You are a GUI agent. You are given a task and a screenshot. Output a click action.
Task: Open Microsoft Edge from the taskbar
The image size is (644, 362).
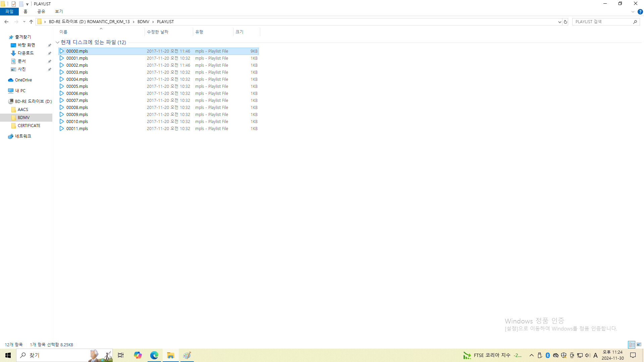pyautogui.click(x=154, y=355)
